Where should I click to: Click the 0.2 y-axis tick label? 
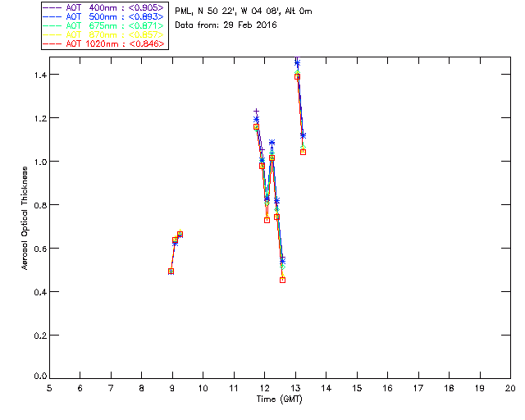click(x=40, y=336)
